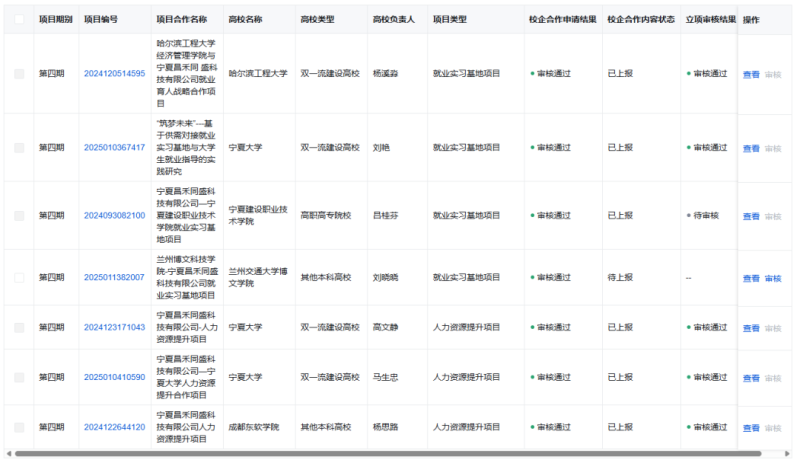Click project link 2025010410590
800x460 pixels.
click(x=114, y=378)
